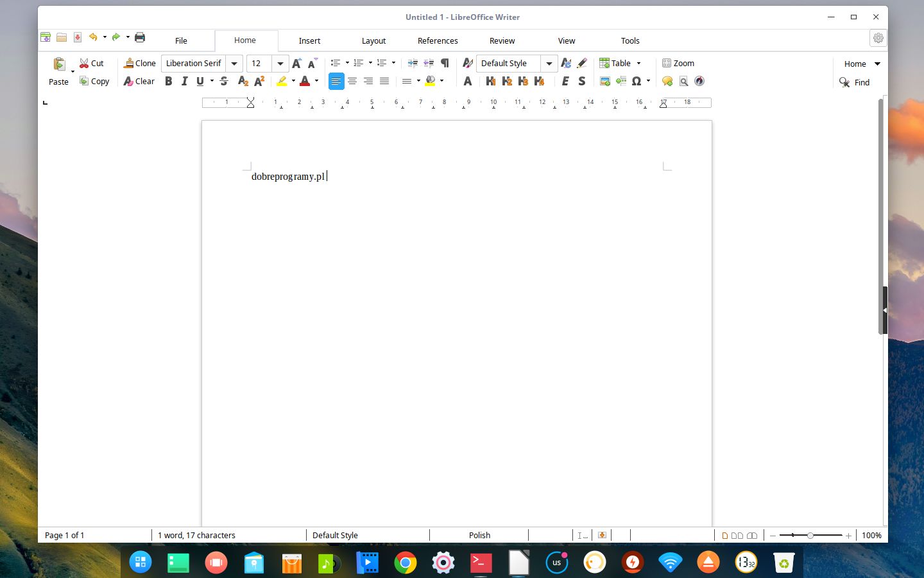Screen dimensions: 924x578
Task: Expand the Home menu dropdown at far right
Action: [x=877, y=64]
